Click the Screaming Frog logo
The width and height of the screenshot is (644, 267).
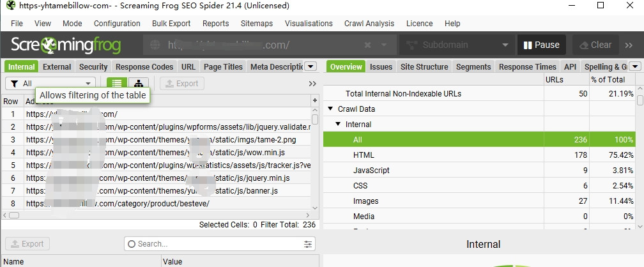pyautogui.click(x=66, y=45)
